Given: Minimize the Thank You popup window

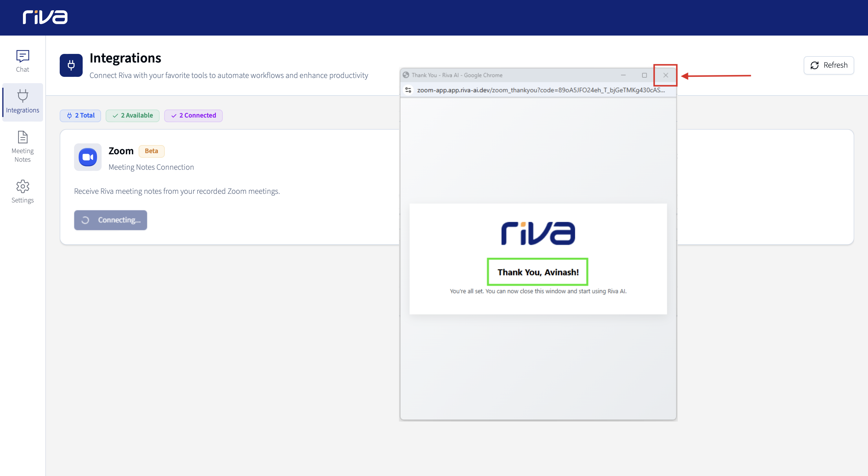Looking at the screenshot, I should (x=623, y=75).
